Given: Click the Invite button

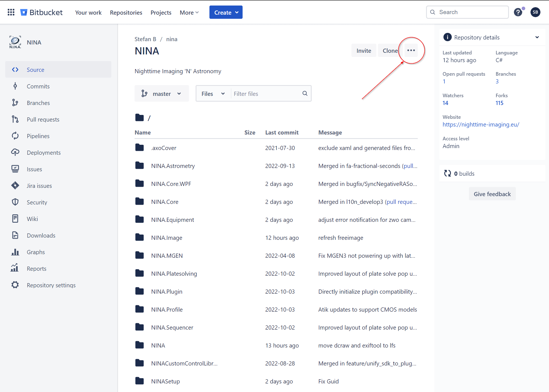Looking at the screenshot, I should click(364, 51).
